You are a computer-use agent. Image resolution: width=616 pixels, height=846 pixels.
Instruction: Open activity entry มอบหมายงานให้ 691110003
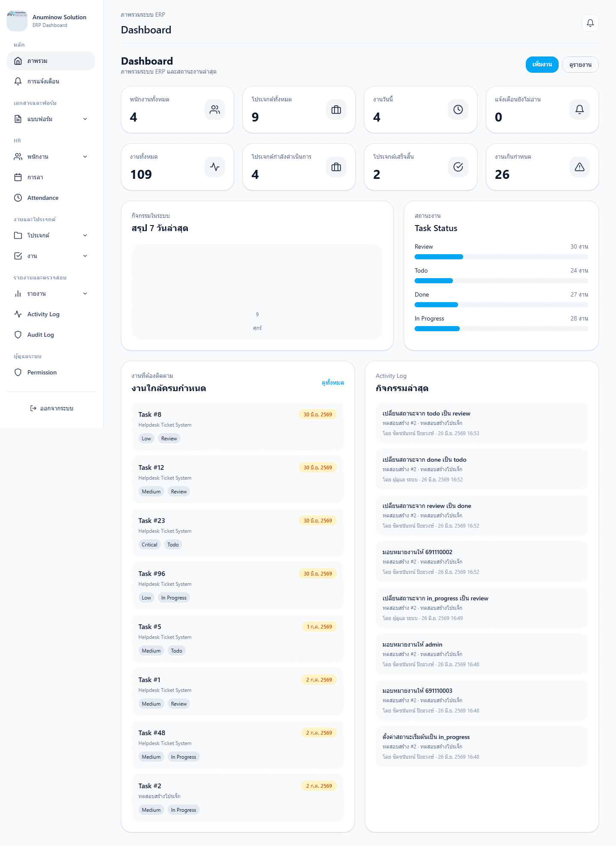(482, 700)
